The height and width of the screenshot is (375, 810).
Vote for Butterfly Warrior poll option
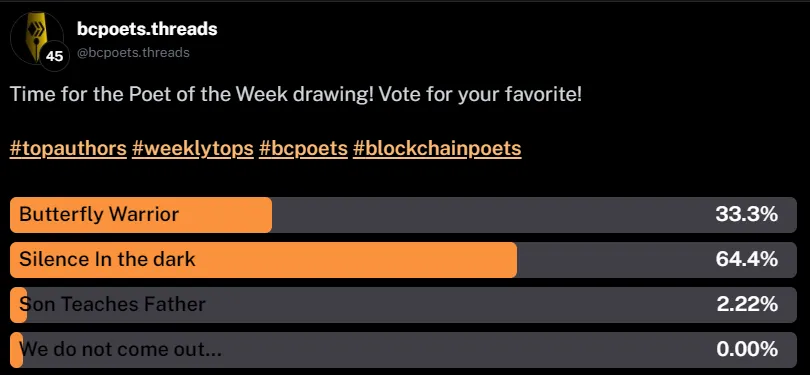coord(403,215)
